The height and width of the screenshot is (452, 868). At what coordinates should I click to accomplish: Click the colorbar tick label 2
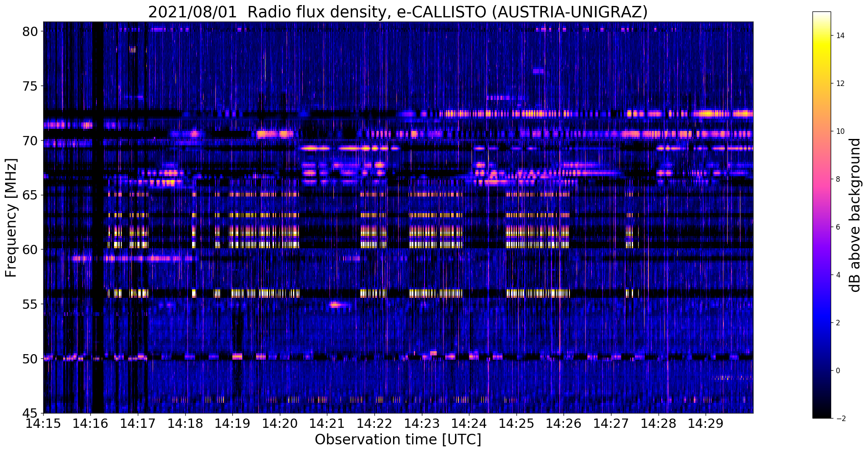838,323
